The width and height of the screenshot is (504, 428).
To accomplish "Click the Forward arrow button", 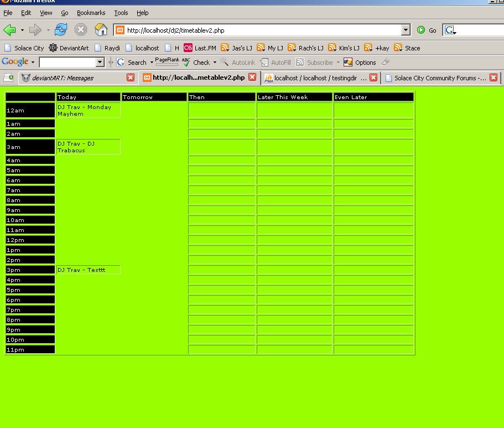I will [35, 30].
